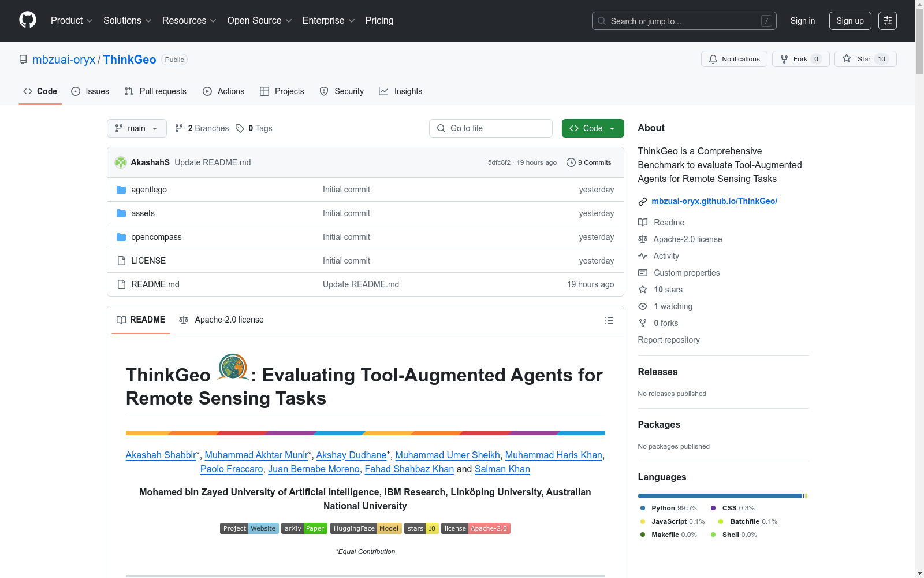This screenshot has width=924, height=578.
Task: Open the Insights tab
Action: click(401, 91)
